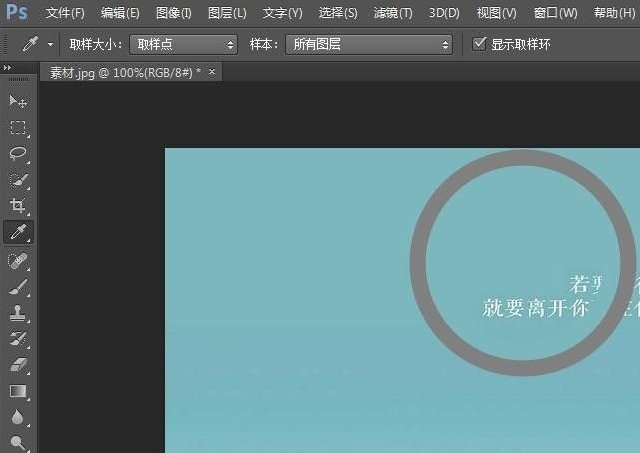Toggle the 显示取样环 checkbox
The height and width of the screenshot is (453, 640).
pos(479,44)
